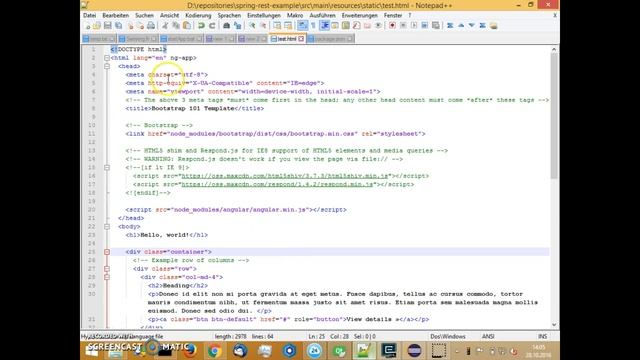
Task: Click the respond.min.js URL link
Action: 277,184
